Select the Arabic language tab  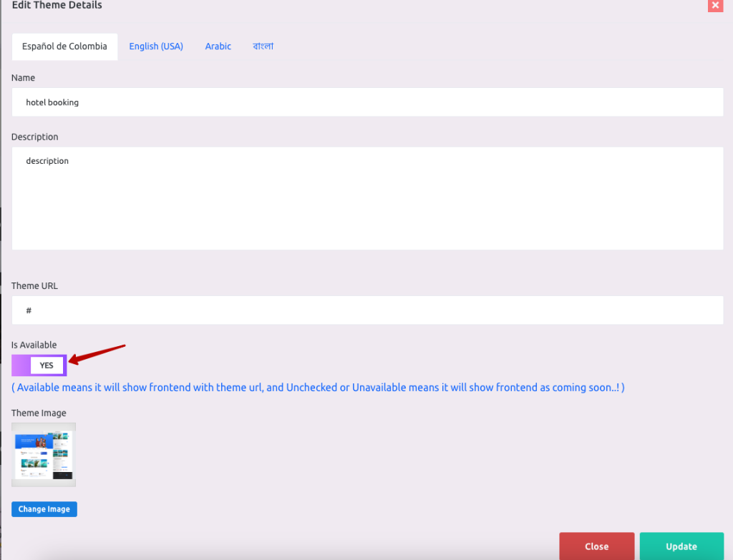point(218,46)
